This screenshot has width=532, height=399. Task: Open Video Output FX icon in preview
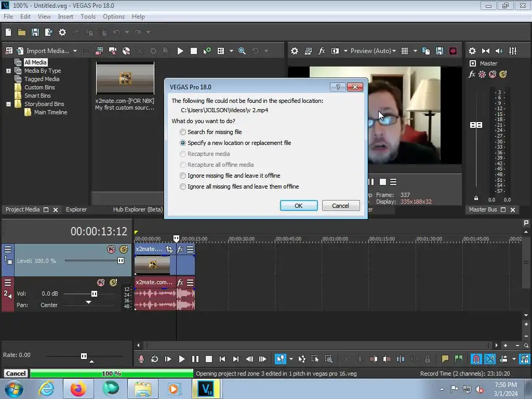point(322,51)
